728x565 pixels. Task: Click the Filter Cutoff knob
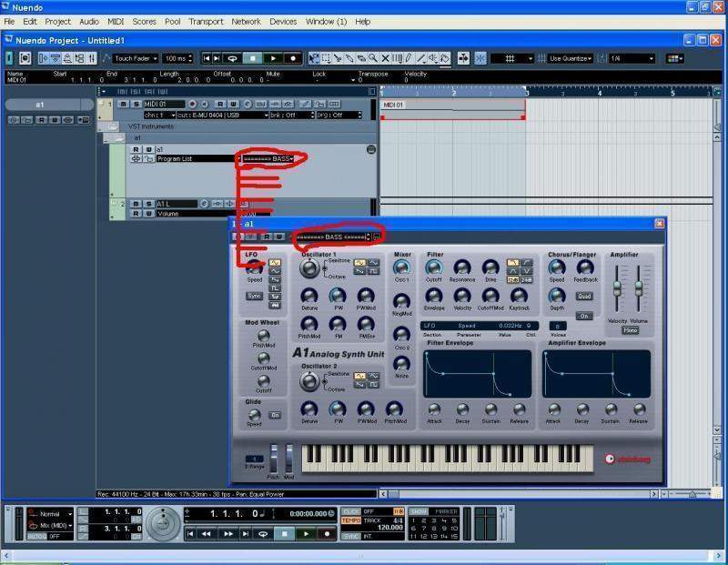click(434, 267)
